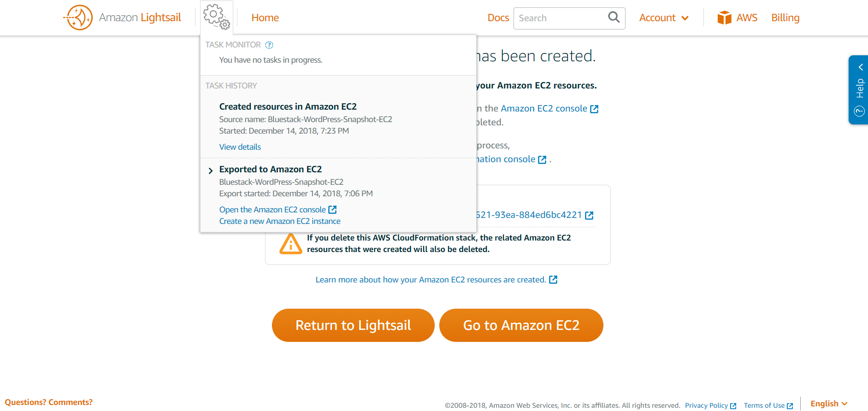The image size is (868, 411).
Task: Click View details under Created resources
Action: point(240,147)
